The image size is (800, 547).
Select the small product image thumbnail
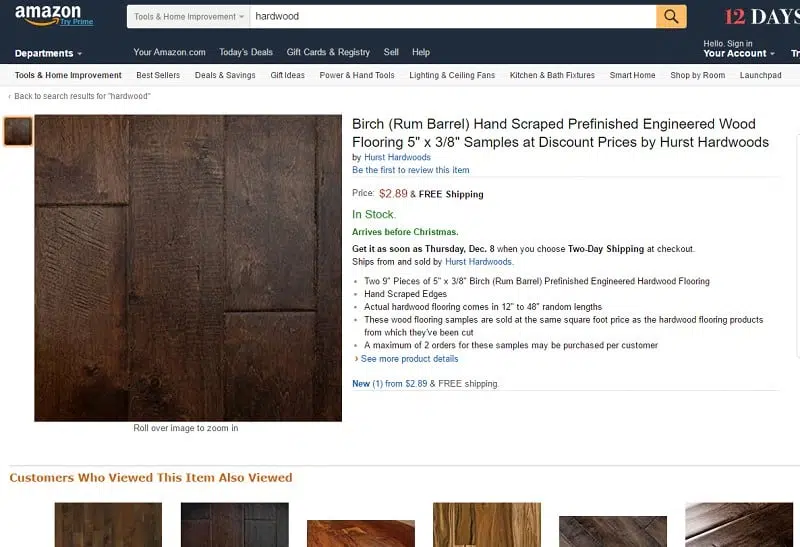click(18, 131)
